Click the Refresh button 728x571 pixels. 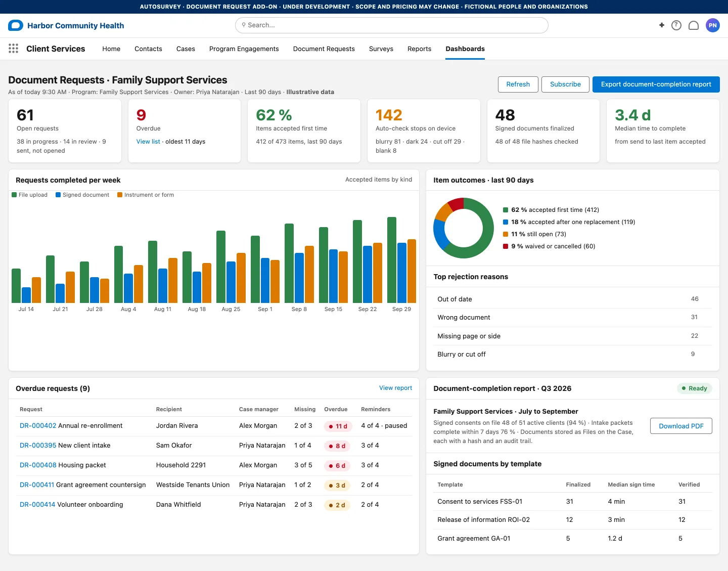coord(518,84)
